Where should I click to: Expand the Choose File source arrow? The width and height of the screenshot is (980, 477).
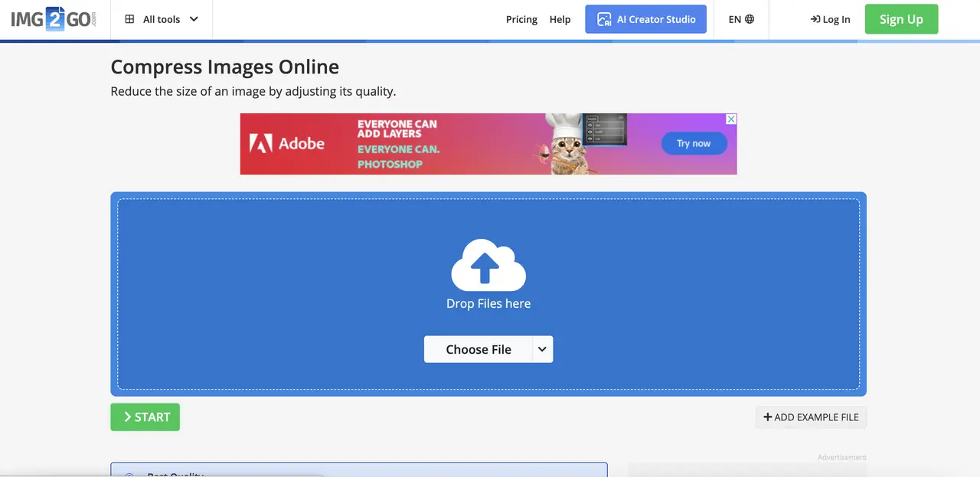[542, 349]
